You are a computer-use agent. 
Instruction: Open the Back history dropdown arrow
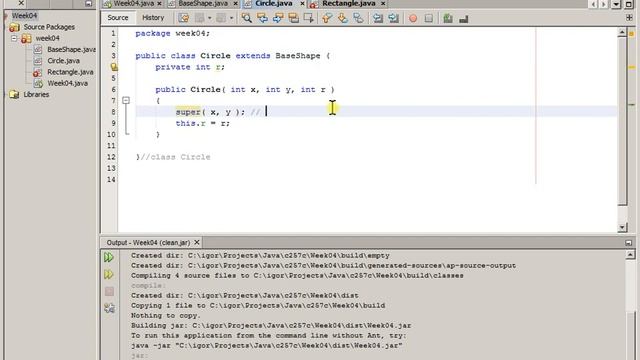coord(209,18)
